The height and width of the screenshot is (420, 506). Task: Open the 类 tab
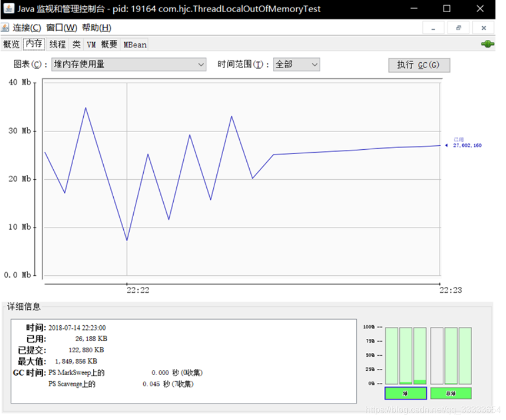[77, 44]
